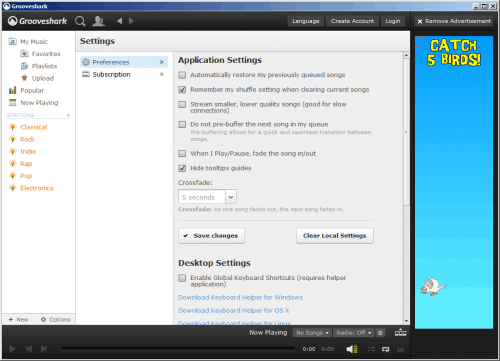Expand Preferences with its arrow
This screenshot has width=500, height=361.
pyautogui.click(x=162, y=62)
